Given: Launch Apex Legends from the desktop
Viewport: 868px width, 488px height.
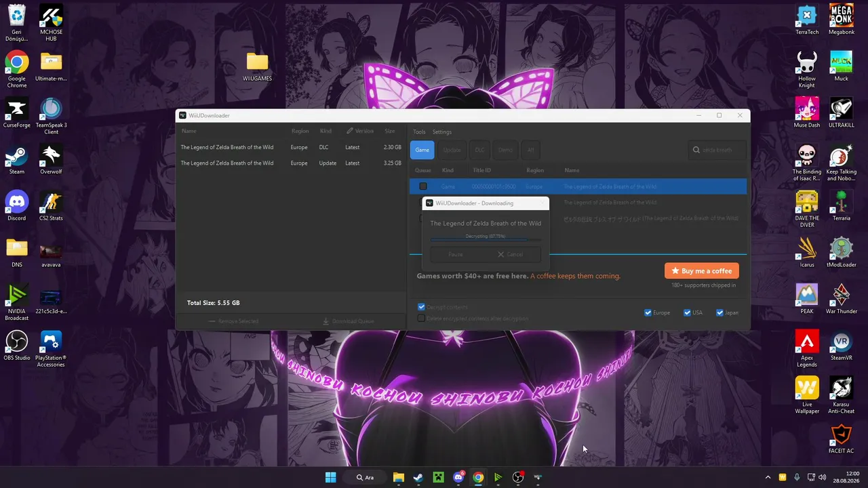Looking at the screenshot, I should pyautogui.click(x=807, y=349).
